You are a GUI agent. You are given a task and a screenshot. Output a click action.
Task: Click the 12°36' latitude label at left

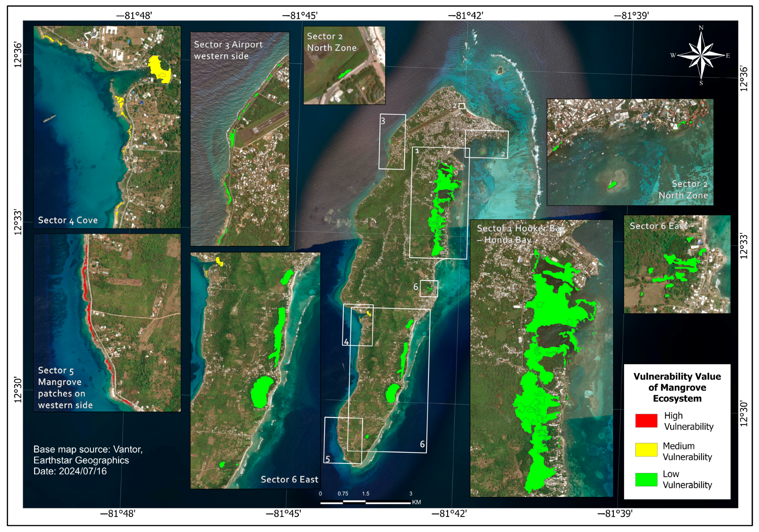(18, 55)
